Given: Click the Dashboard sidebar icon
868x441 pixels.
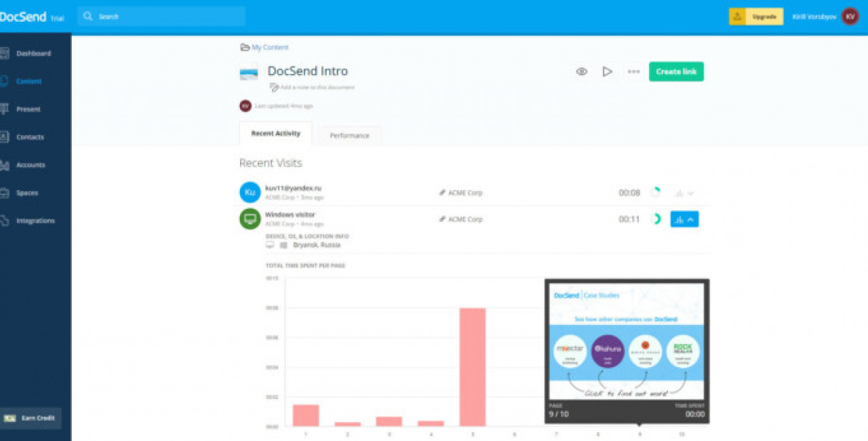Looking at the screenshot, I should (x=4, y=53).
